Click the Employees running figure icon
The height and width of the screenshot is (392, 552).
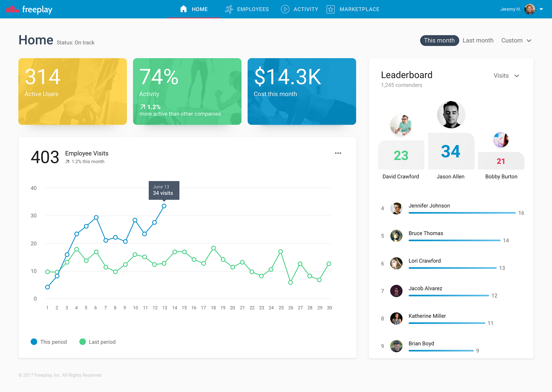pos(229,9)
